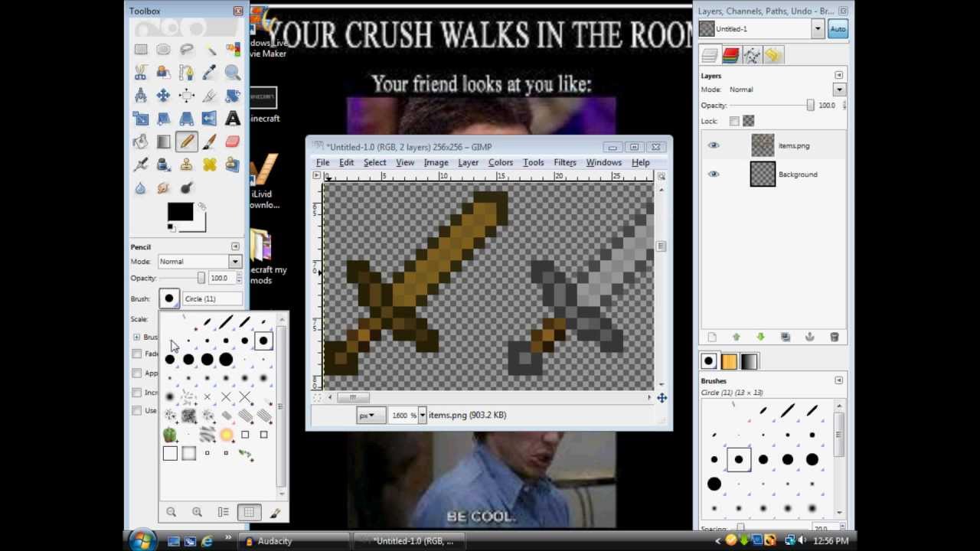Open the brush picker button

(x=169, y=298)
